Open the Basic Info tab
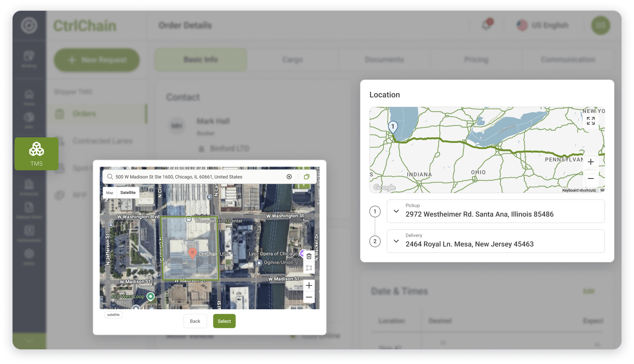The image size is (634, 364). pyautogui.click(x=201, y=60)
